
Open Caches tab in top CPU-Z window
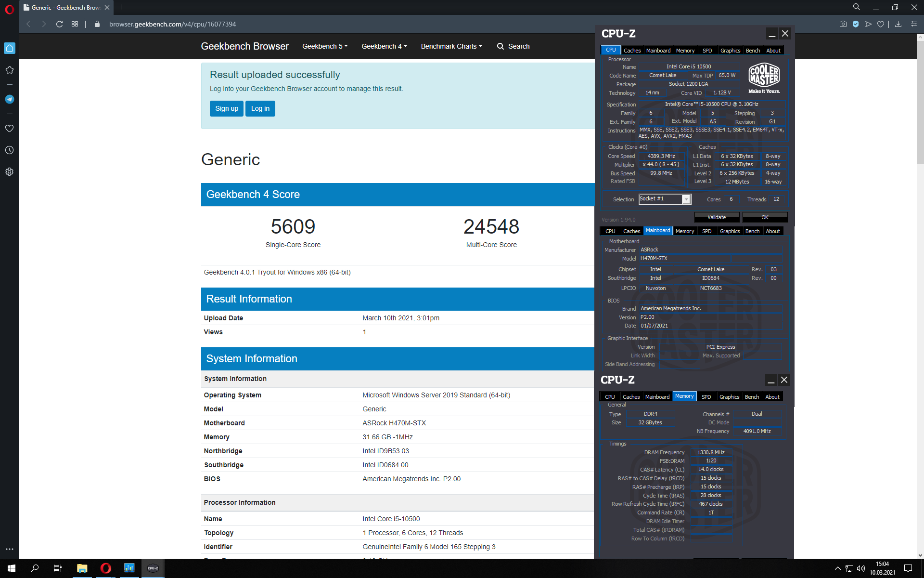coord(632,51)
